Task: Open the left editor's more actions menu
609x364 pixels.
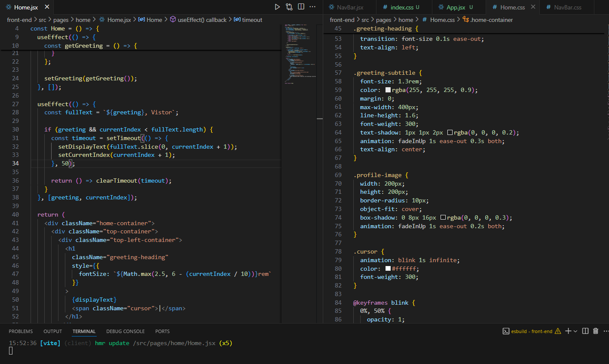Action: click(x=313, y=7)
